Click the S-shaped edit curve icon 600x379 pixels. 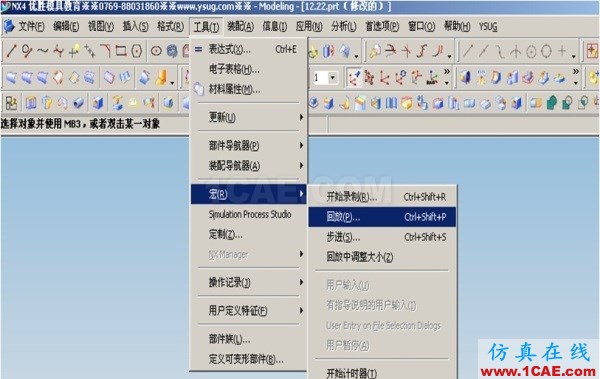[x=422, y=51]
